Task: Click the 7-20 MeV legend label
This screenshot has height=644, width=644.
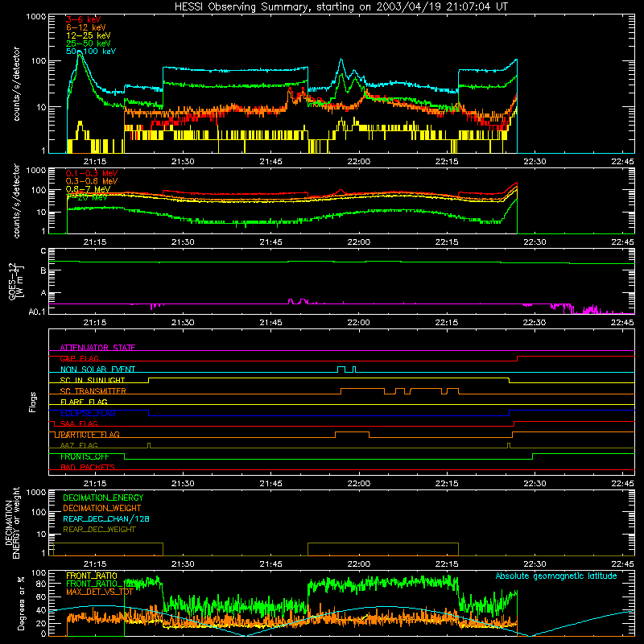Action: click(x=87, y=197)
